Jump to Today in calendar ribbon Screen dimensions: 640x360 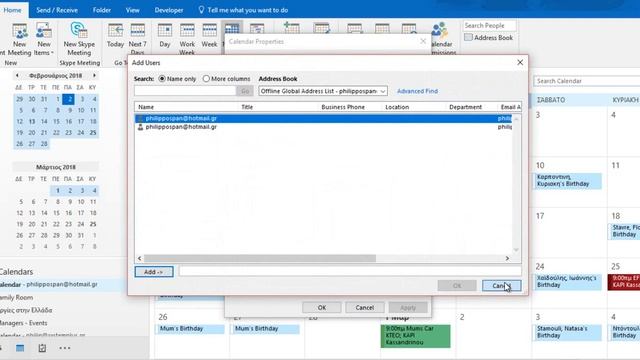click(115, 36)
